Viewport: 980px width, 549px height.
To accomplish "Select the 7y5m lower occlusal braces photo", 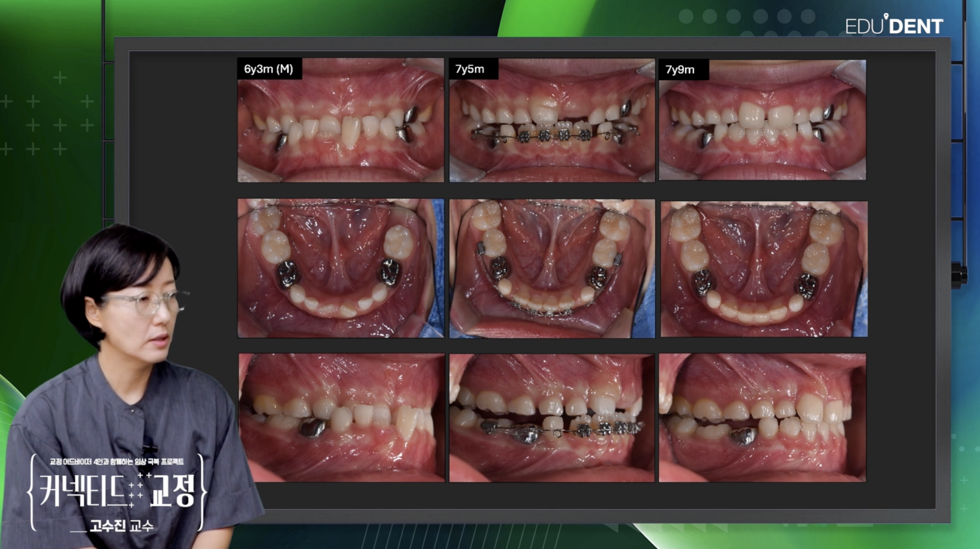I will point(552,268).
